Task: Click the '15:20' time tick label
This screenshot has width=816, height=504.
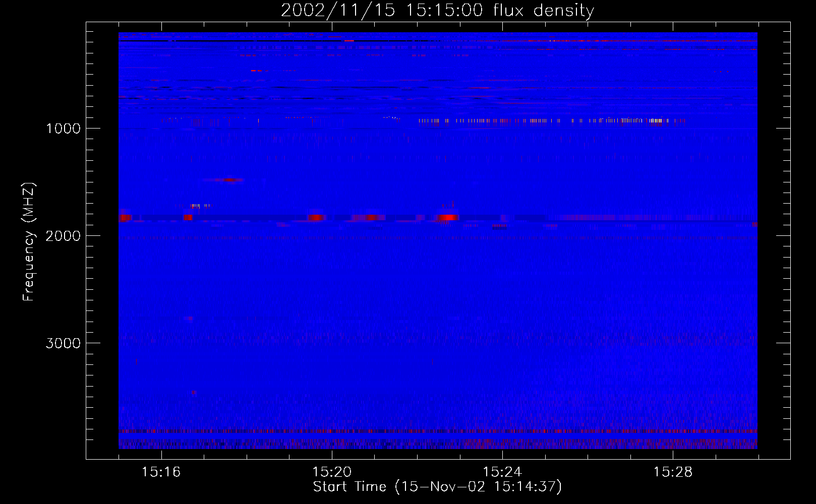Action: (x=332, y=472)
